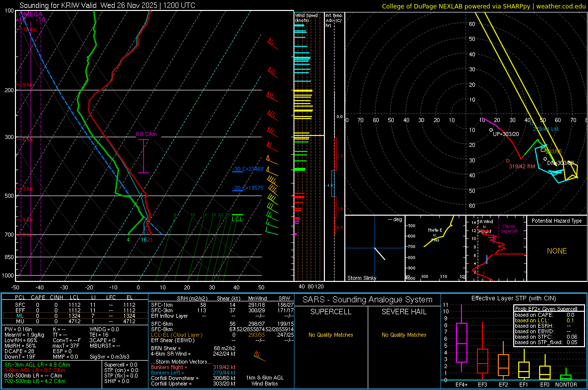Image resolution: width=588 pixels, height=390 pixels.
Task: Click the 'Bunkers Right =' red label
Action: [x=169, y=367]
